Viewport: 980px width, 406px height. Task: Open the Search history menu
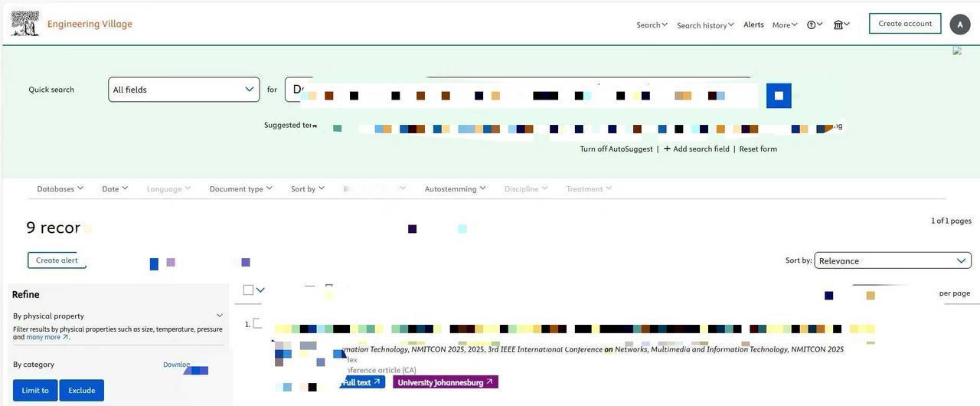tap(705, 25)
